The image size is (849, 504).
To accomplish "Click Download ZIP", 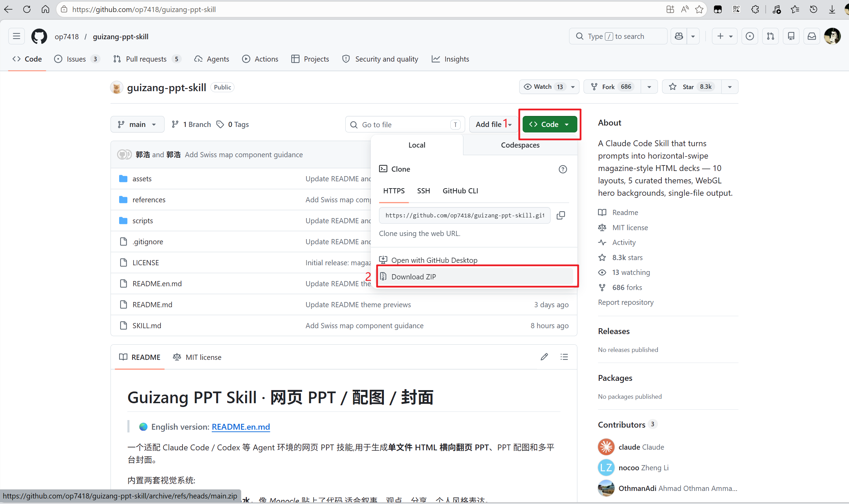I will tap(476, 277).
